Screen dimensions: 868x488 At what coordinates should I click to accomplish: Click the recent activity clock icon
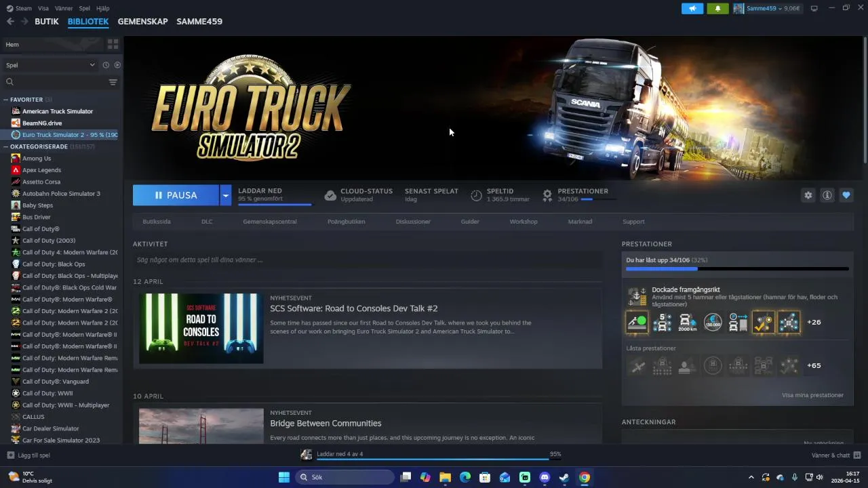(x=106, y=65)
